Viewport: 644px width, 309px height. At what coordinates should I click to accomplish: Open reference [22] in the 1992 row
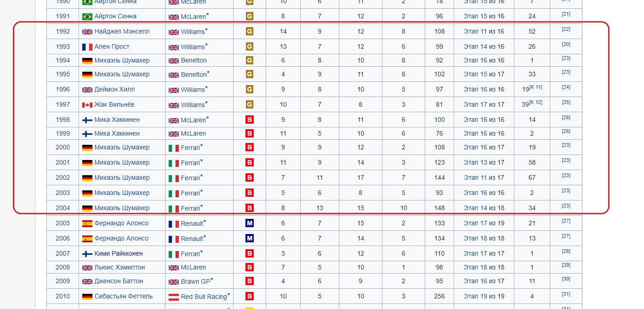pyautogui.click(x=566, y=29)
